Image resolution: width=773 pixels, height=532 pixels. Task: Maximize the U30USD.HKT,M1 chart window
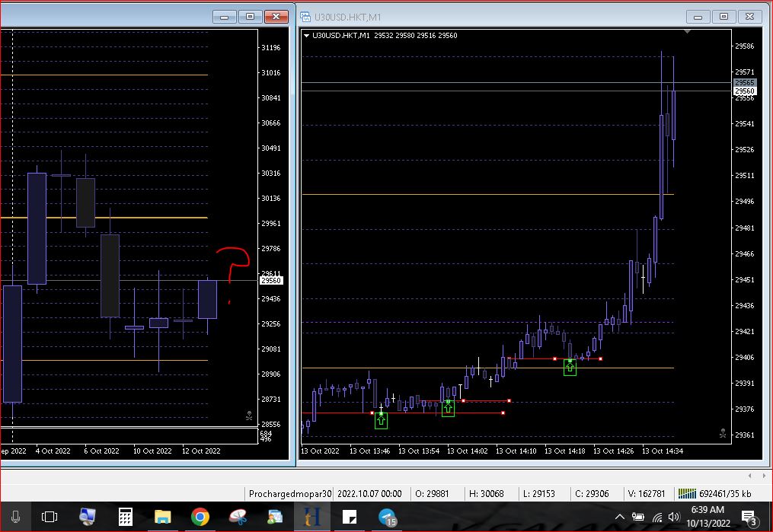coord(723,16)
